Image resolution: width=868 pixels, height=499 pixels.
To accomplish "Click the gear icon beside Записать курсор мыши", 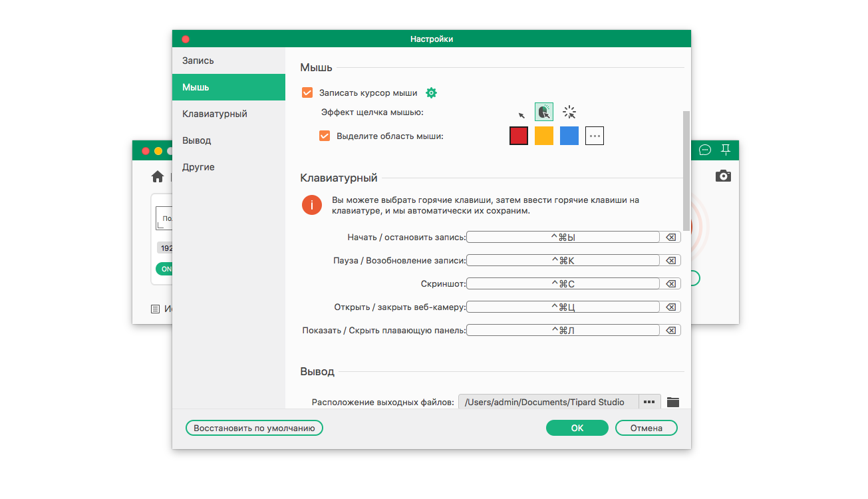I will point(431,93).
